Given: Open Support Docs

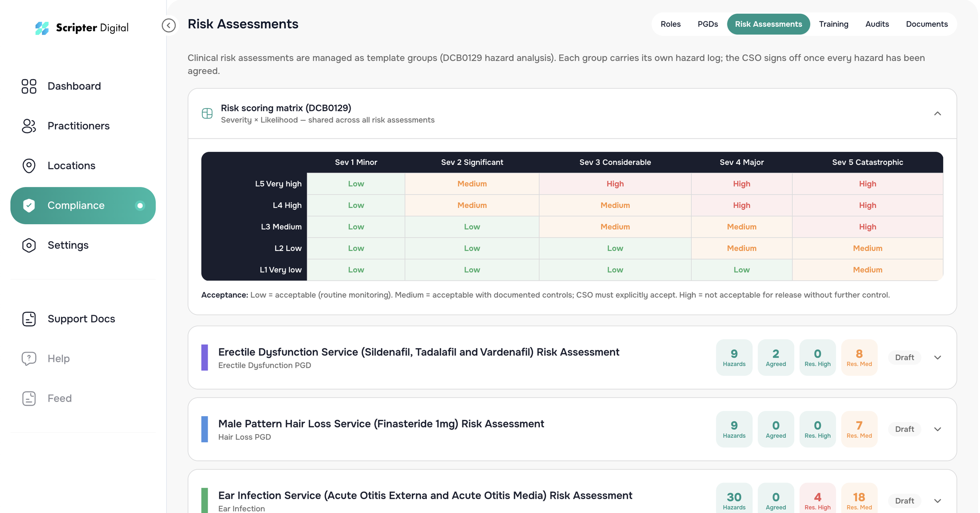Looking at the screenshot, I should tap(83, 319).
